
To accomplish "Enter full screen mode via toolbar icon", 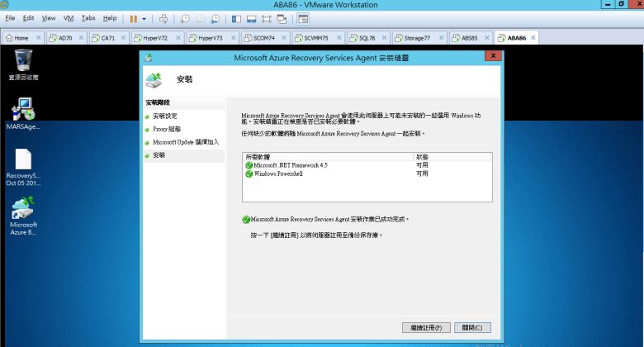I will click(x=268, y=17).
